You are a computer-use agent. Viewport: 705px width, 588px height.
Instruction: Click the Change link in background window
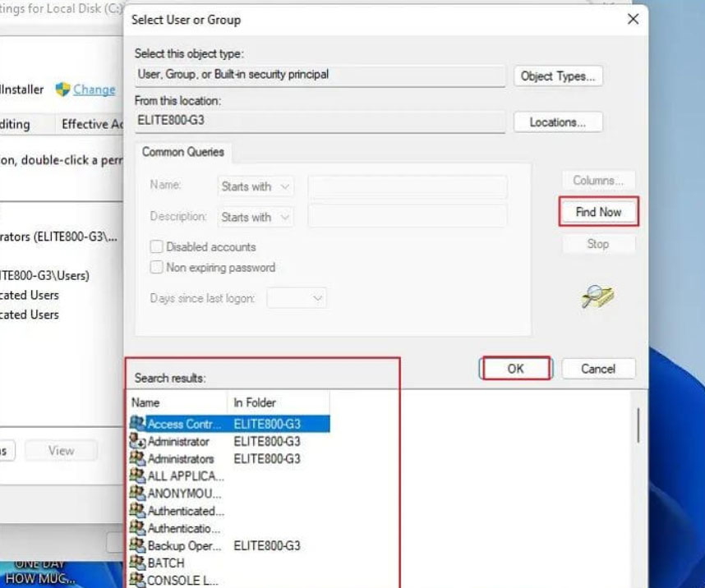94,90
